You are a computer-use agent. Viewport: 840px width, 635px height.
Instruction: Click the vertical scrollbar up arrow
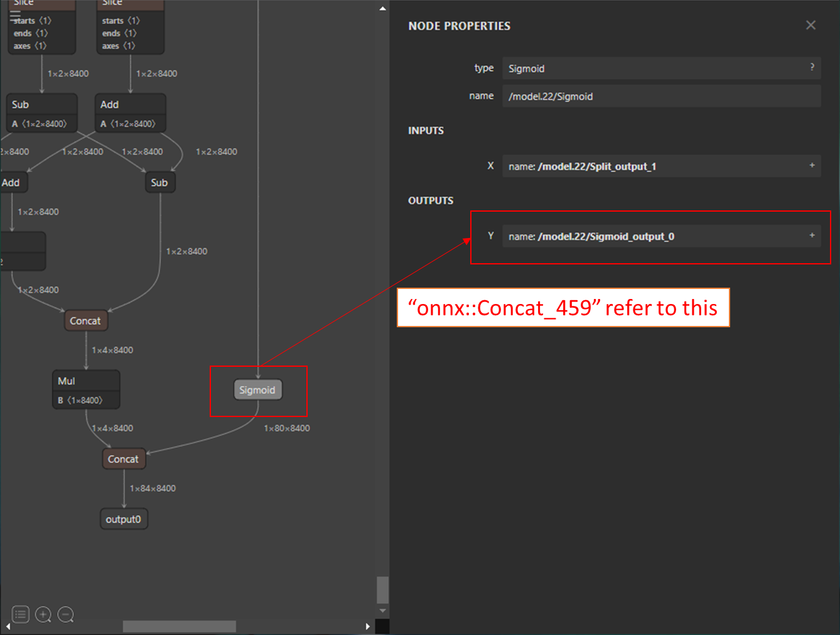point(382,9)
